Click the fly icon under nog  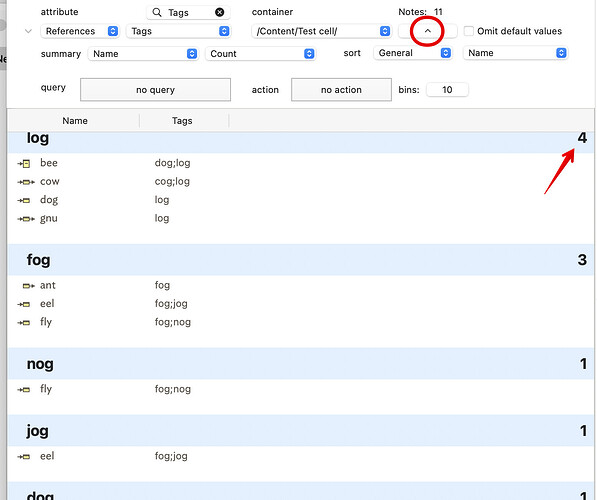[x=24, y=390]
